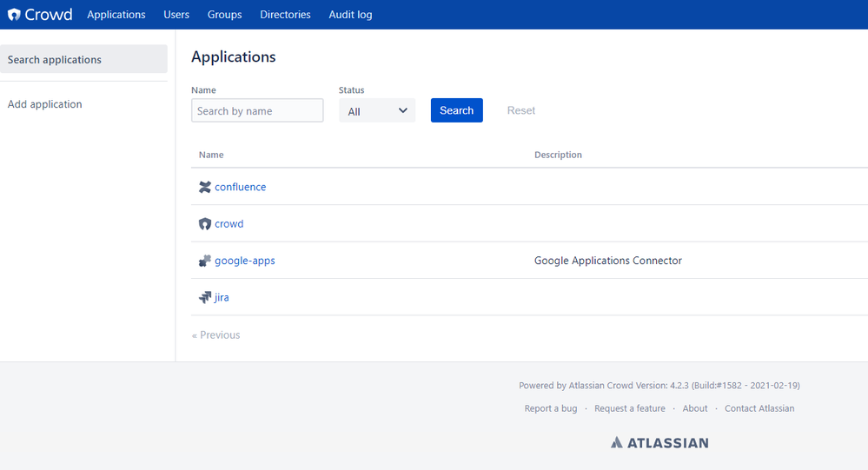The image size is (868, 470).
Task: Select Add application in the sidebar
Action: pyautogui.click(x=45, y=104)
